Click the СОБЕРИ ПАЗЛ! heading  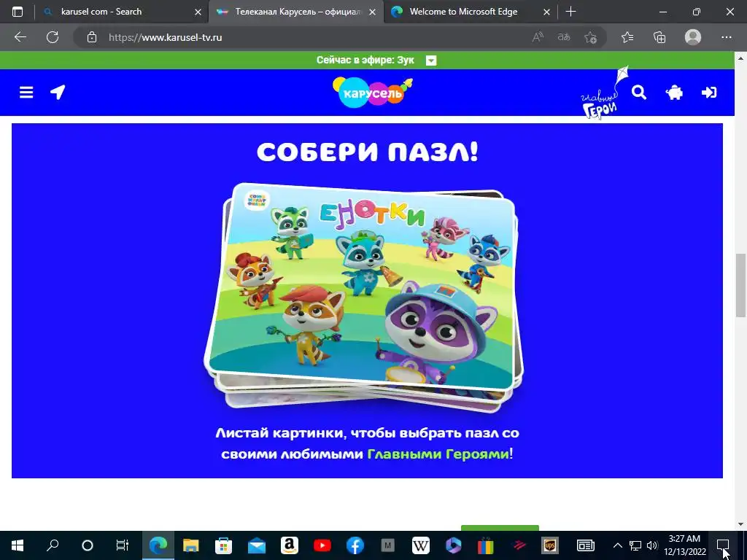tap(368, 152)
